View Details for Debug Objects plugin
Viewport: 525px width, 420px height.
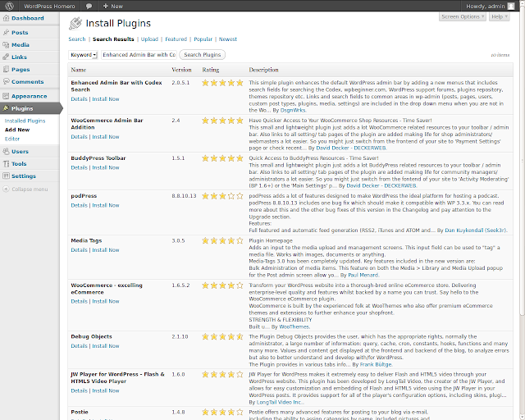(x=79, y=346)
